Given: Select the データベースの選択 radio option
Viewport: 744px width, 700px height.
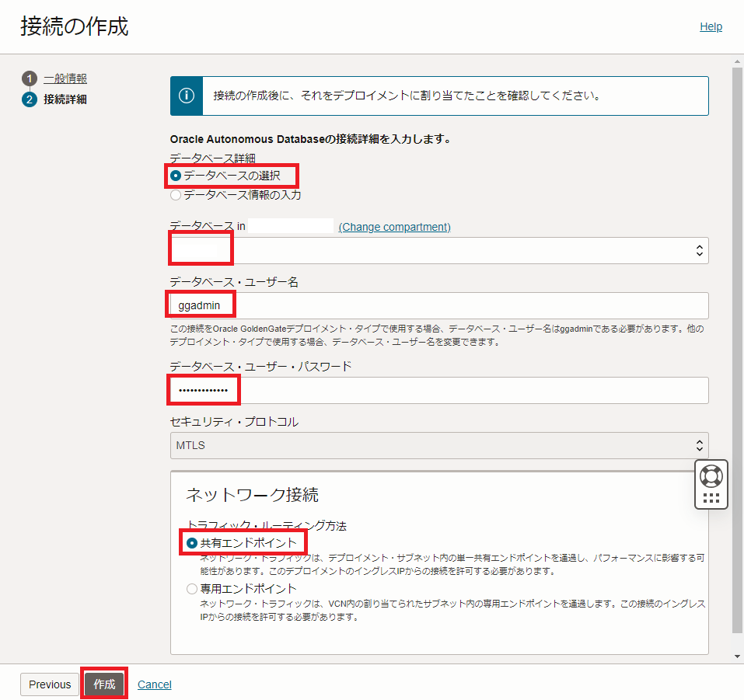Looking at the screenshot, I should (176, 176).
